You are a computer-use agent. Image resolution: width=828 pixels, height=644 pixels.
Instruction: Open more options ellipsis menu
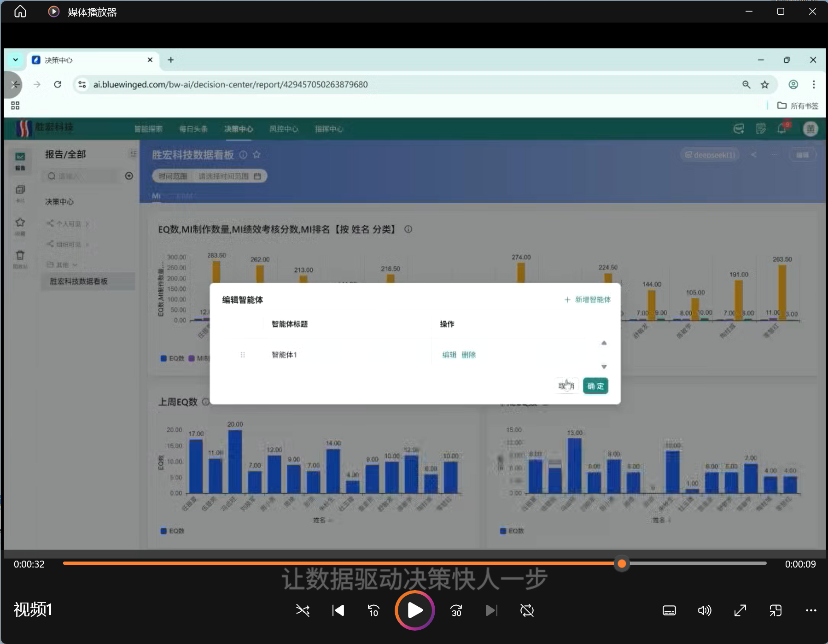(811, 610)
